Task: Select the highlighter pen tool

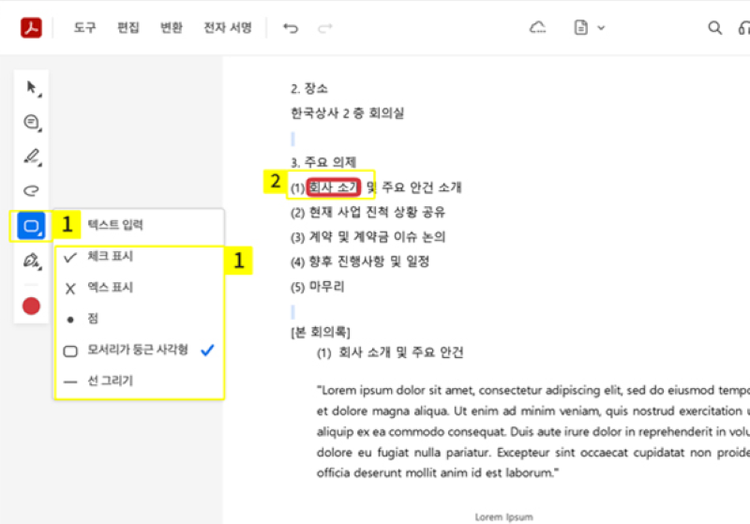Action: click(32, 157)
